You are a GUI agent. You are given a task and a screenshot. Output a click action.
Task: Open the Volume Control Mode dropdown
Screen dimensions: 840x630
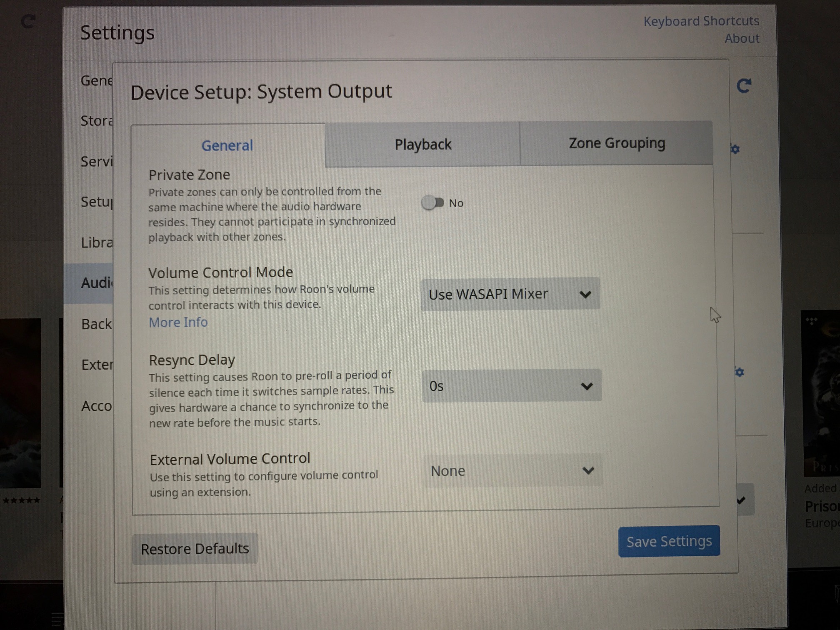pos(510,294)
